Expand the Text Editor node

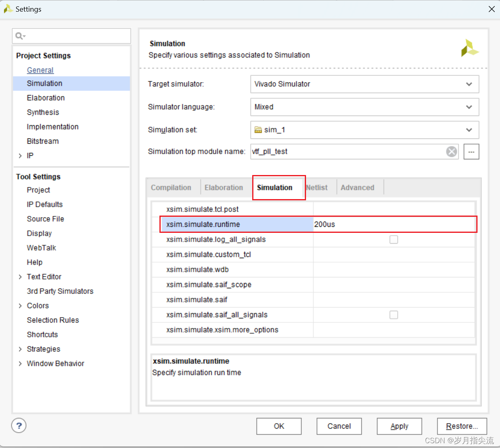20,277
